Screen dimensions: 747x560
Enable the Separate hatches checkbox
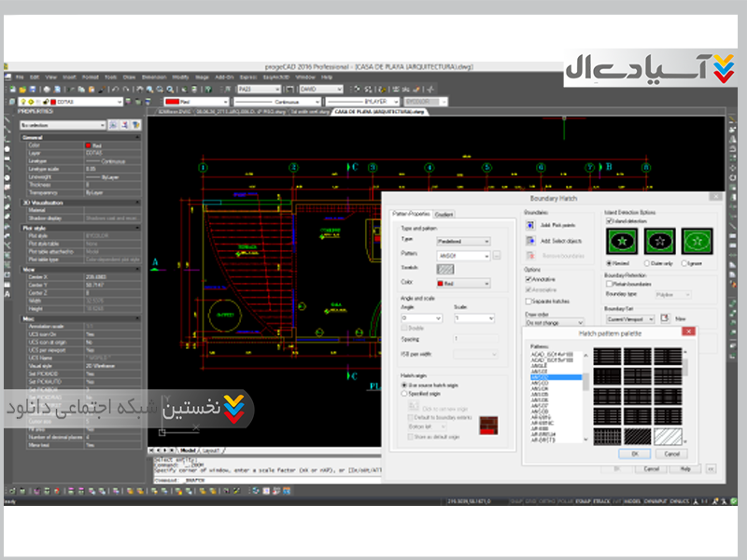(529, 299)
